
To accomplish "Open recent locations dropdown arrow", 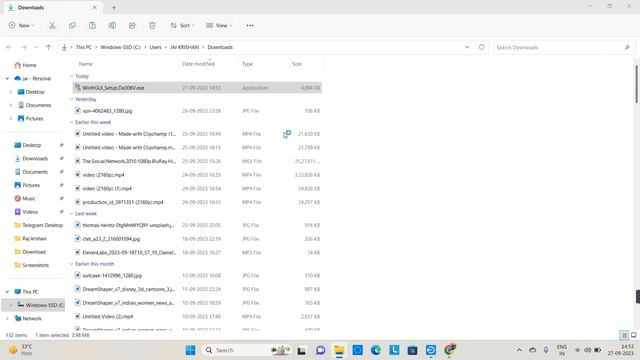I will (x=36, y=47).
